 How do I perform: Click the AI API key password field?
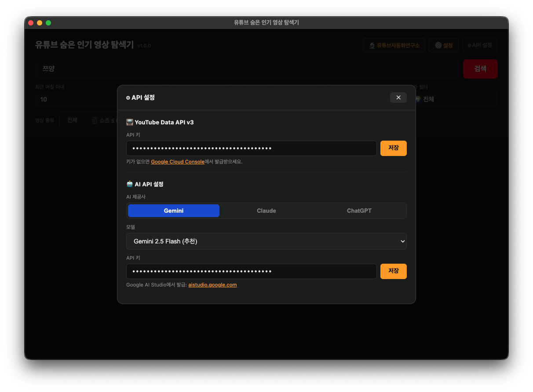(251, 271)
